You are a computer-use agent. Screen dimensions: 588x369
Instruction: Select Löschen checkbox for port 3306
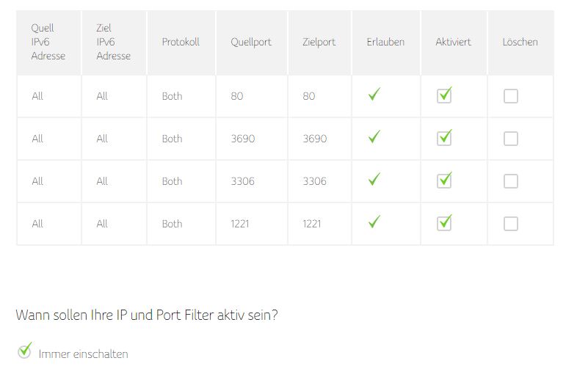[511, 181]
